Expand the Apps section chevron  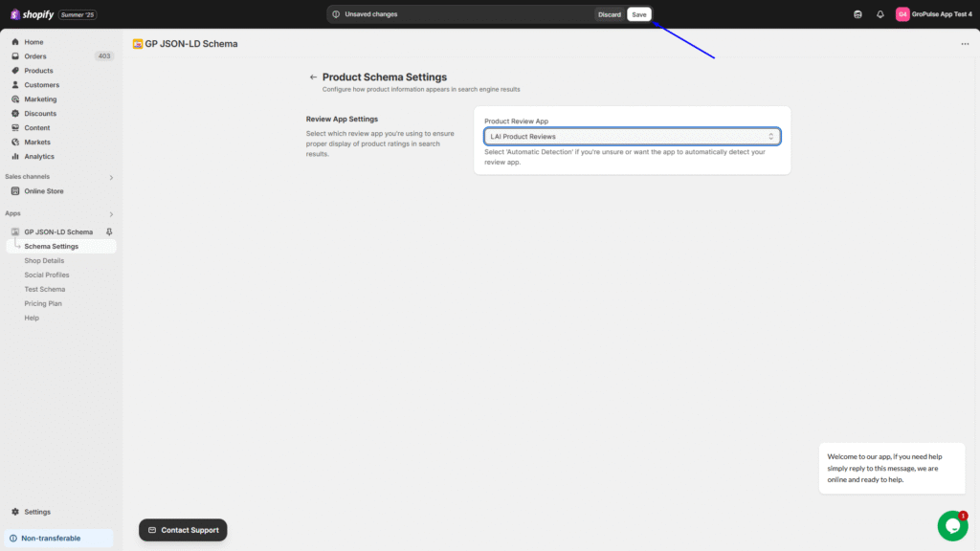pyautogui.click(x=111, y=214)
